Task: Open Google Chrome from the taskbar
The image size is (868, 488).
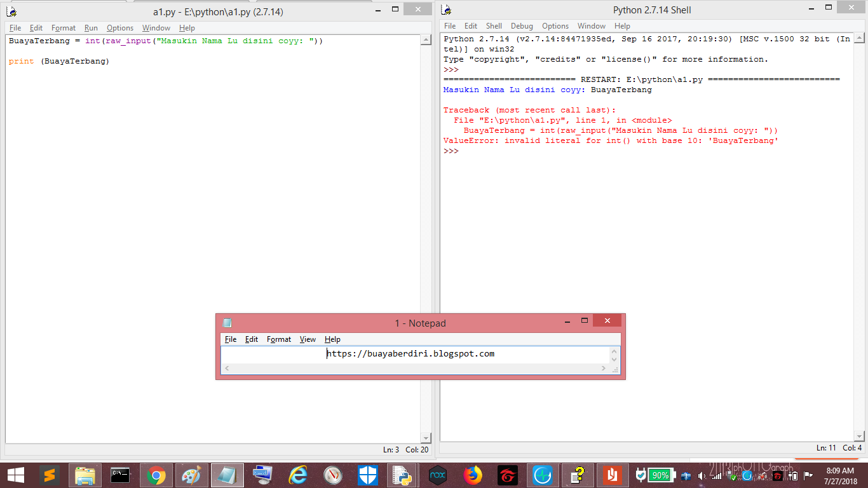Action: (156, 475)
